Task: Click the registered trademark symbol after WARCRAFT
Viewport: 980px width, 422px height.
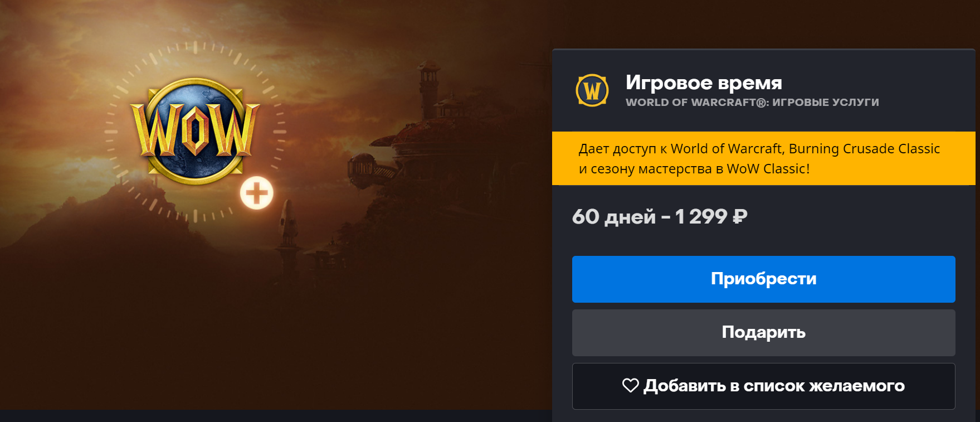Action: (x=761, y=103)
